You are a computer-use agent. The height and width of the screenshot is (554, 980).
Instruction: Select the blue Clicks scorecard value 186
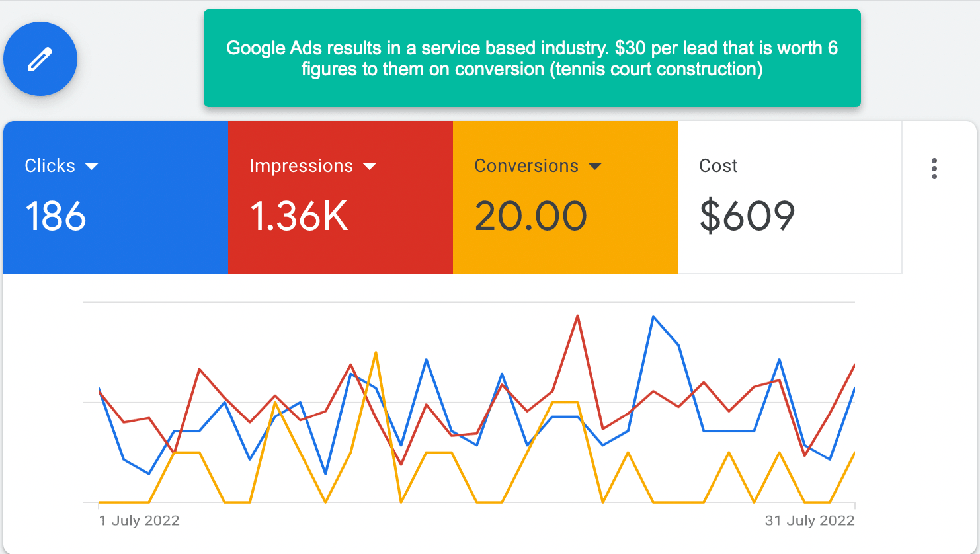[x=56, y=216]
